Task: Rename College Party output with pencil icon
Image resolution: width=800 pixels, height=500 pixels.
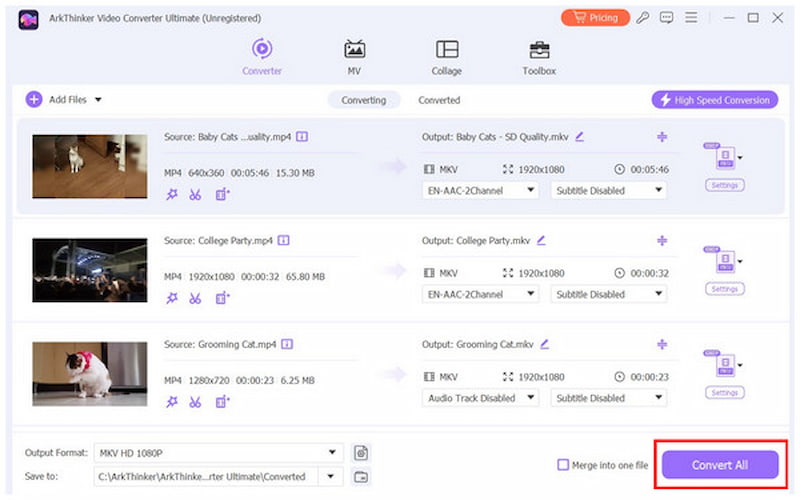Action: pos(541,240)
